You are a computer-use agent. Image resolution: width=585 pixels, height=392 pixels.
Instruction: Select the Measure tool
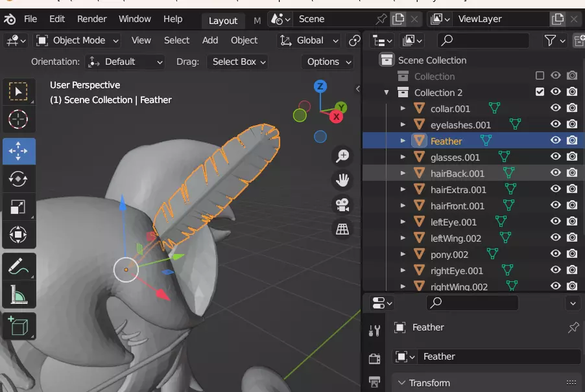[x=18, y=295]
